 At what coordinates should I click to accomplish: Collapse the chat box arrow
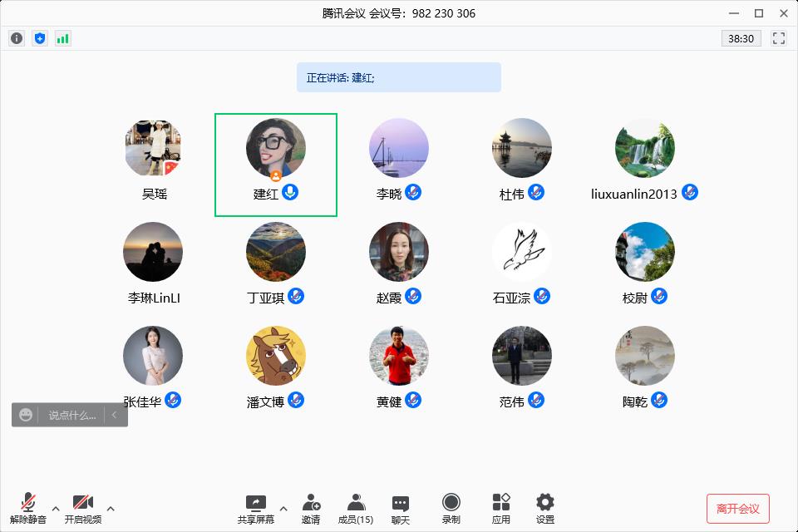(x=115, y=415)
